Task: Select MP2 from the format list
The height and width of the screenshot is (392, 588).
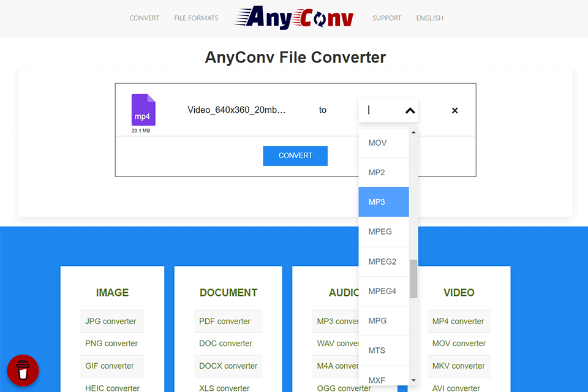Action: [383, 173]
